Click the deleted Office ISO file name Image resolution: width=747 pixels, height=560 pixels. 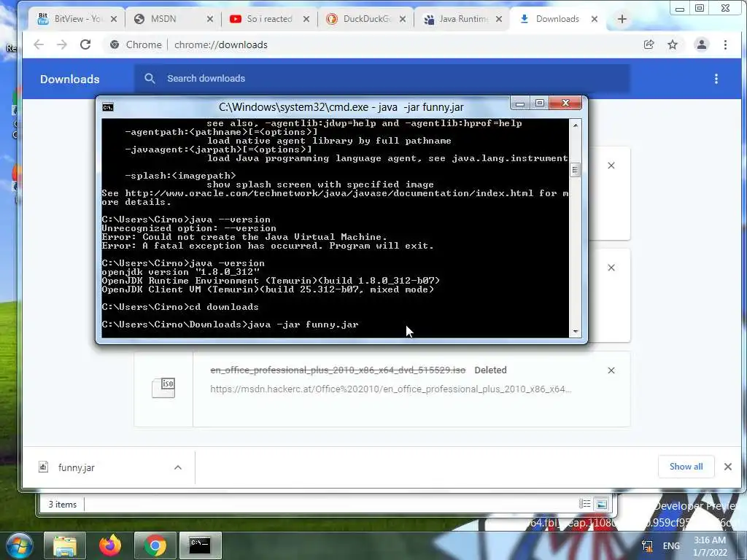coord(338,370)
